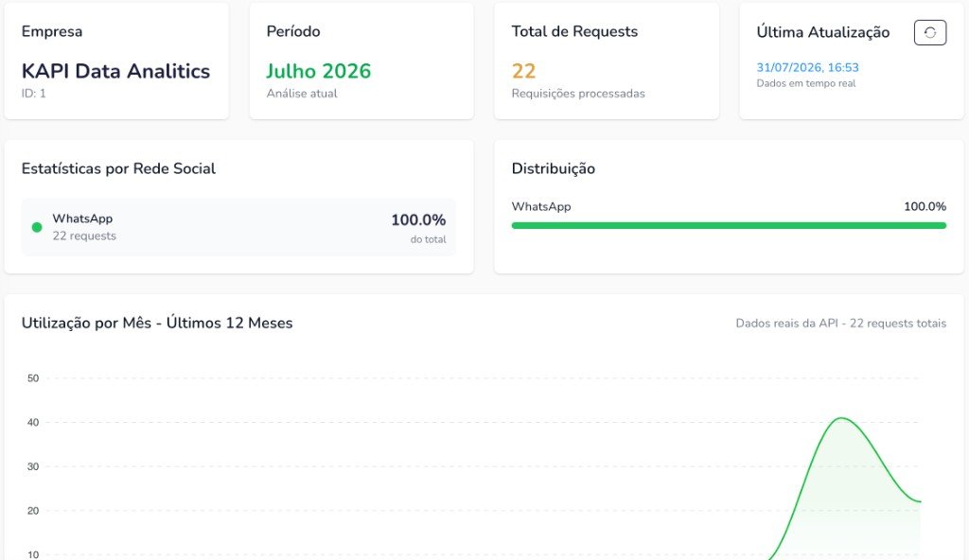This screenshot has width=969, height=560.
Task: Click 'Dados reais da API - 22 requests totais'
Action: [840, 324]
